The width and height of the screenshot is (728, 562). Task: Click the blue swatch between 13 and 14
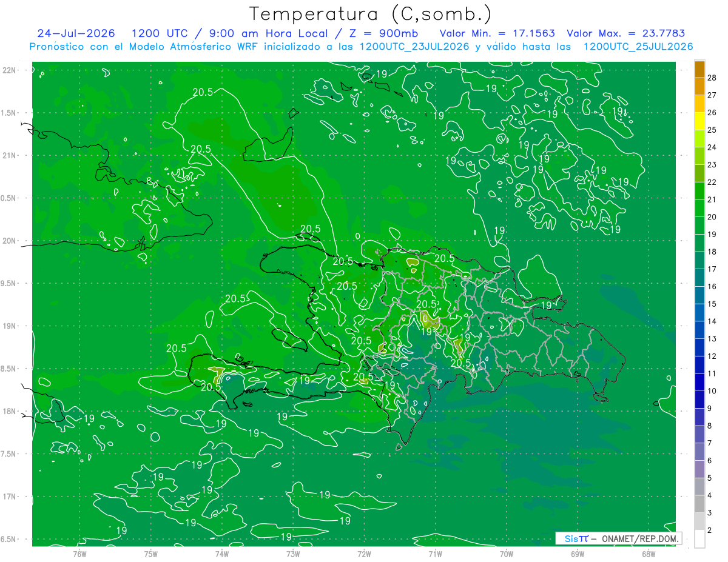(699, 330)
